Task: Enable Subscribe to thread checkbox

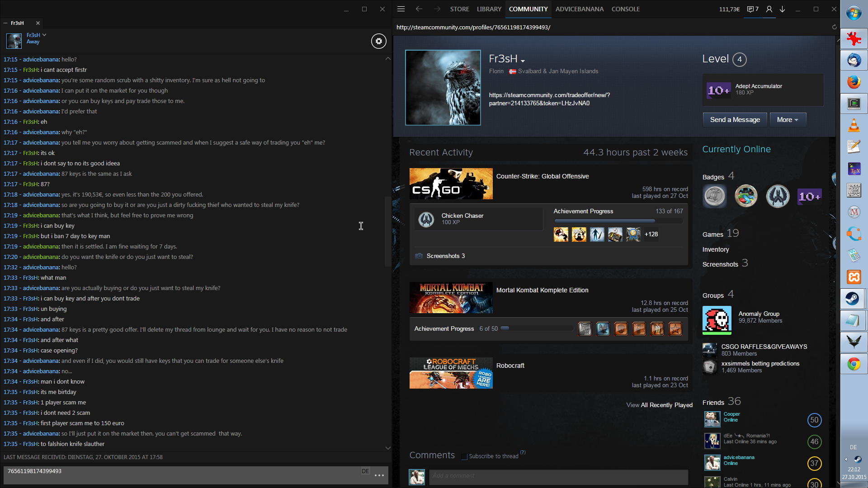Action: click(x=464, y=456)
